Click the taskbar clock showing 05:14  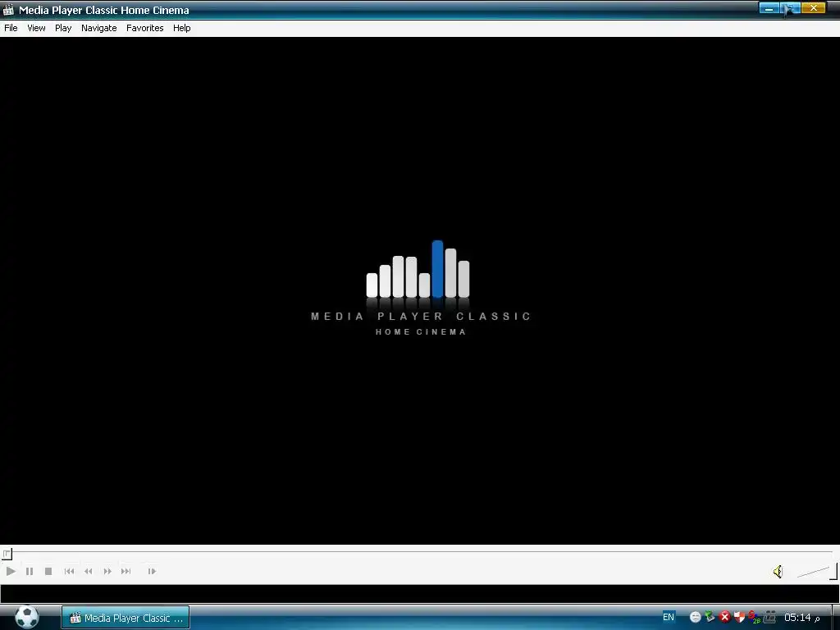801,618
